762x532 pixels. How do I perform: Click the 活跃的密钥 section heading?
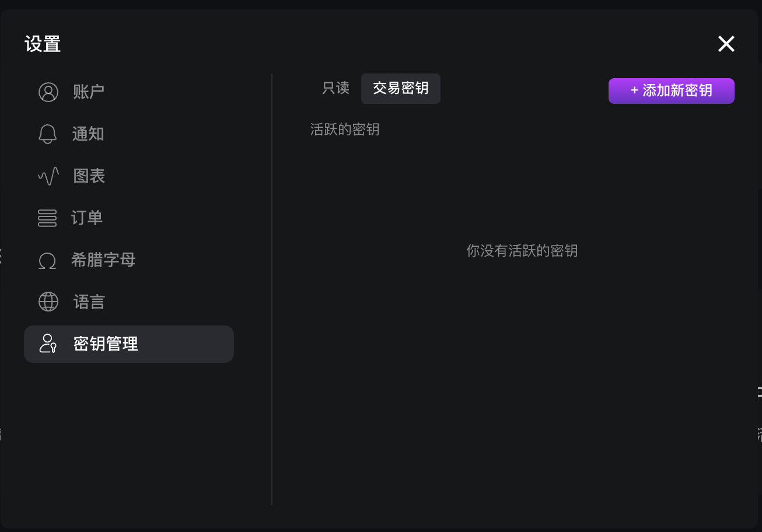[x=345, y=129]
